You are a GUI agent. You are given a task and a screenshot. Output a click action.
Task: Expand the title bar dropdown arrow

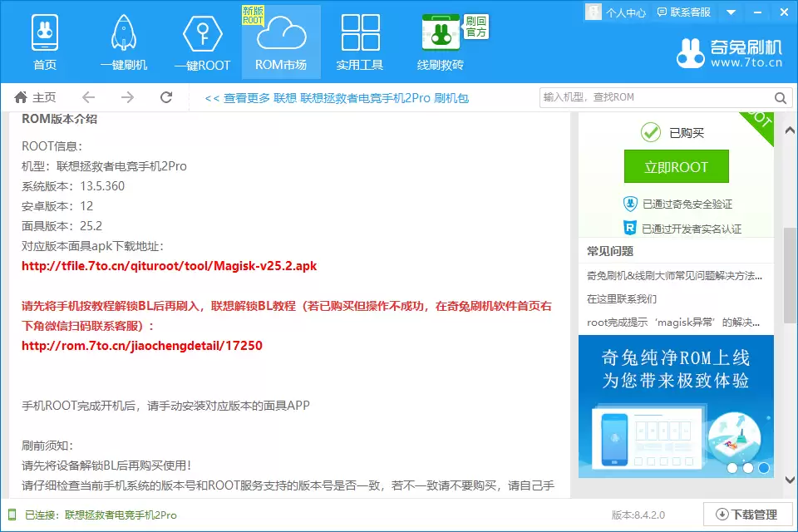tap(731, 12)
